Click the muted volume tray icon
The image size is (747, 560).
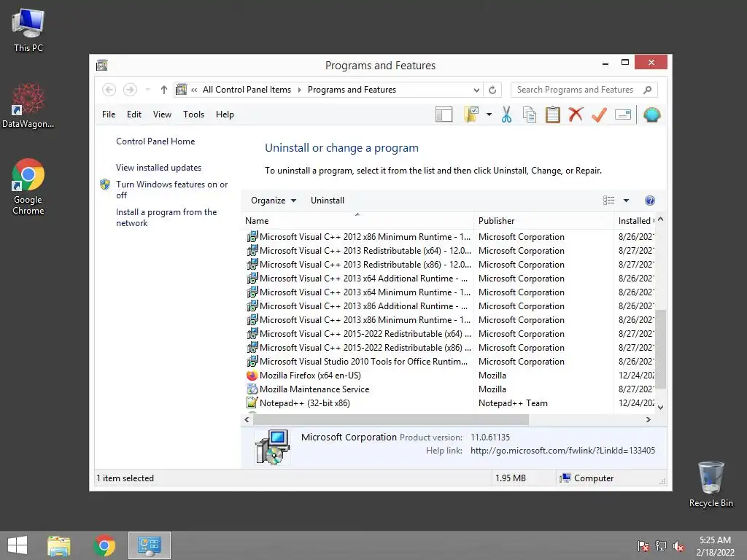point(678,546)
